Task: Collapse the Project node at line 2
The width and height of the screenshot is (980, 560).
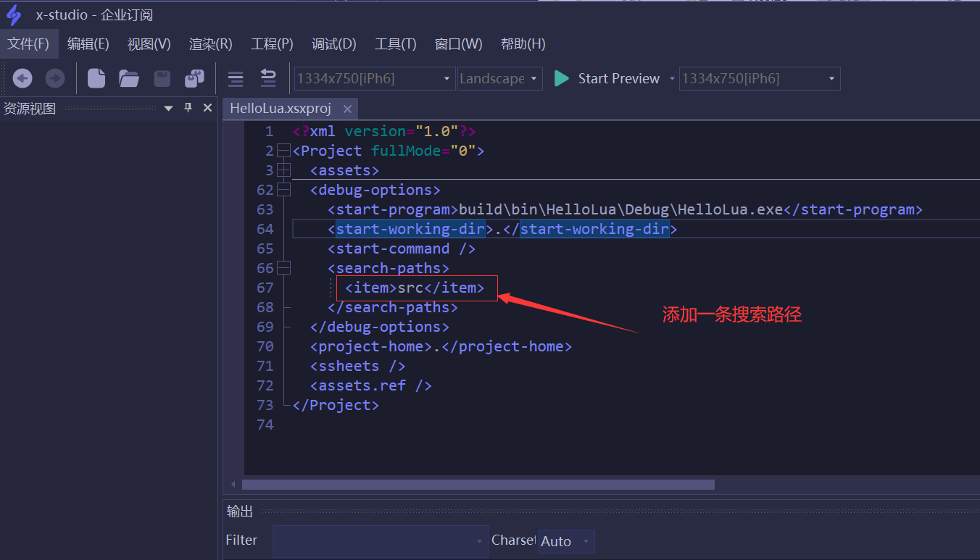Action: (283, 151)
